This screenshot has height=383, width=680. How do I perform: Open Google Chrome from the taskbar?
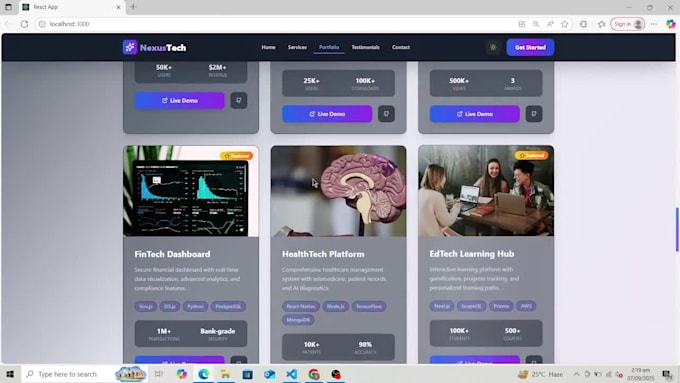[314, 374]
